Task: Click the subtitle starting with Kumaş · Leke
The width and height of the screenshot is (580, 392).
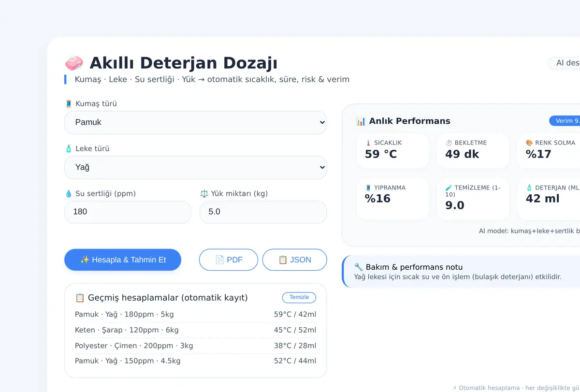Action: [x=212, y=79]
